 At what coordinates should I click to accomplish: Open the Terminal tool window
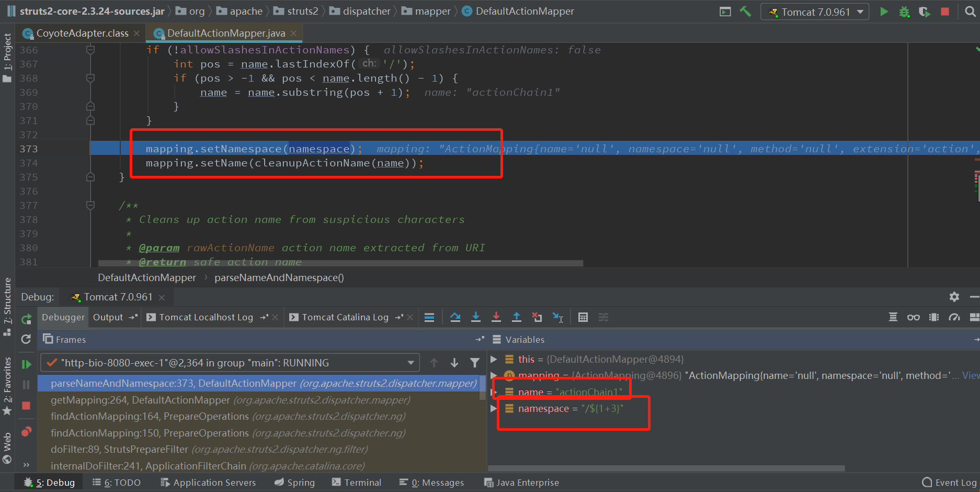pyautogui.click(x=357, y=482)
